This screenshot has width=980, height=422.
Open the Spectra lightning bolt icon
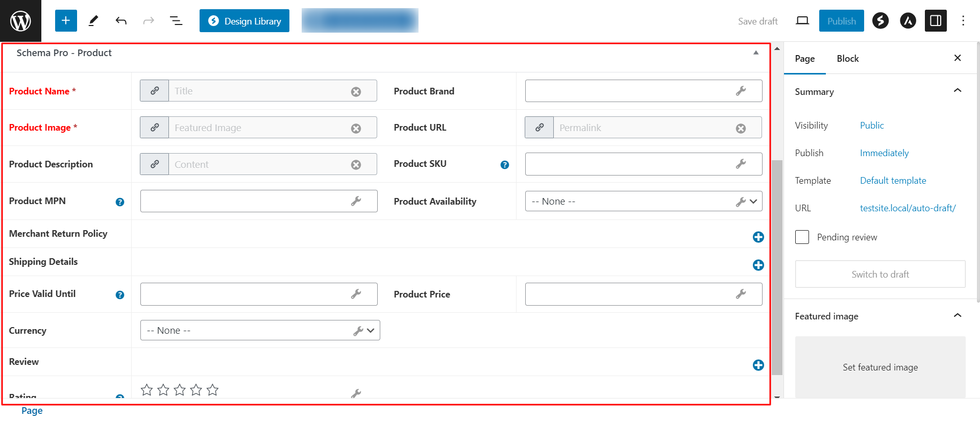(880, 21)
